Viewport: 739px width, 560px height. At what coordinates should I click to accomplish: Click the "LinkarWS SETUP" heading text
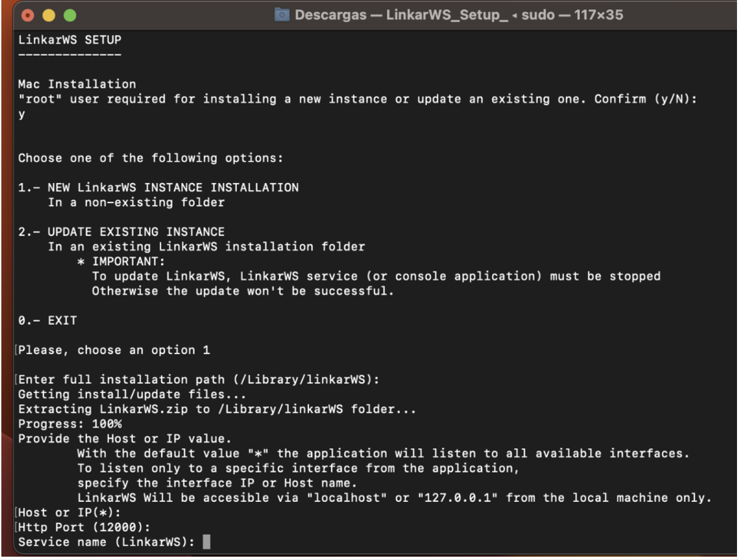coord(70,40)
